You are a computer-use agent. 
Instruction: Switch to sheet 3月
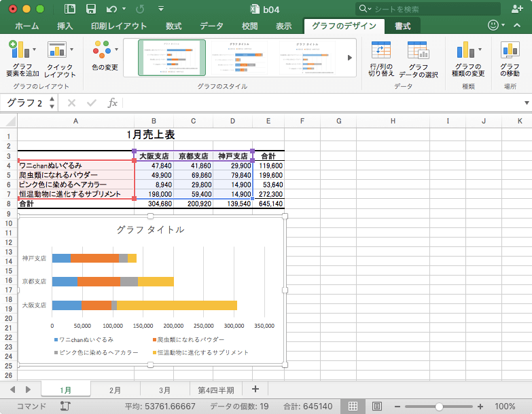click(x=164, y=390)
